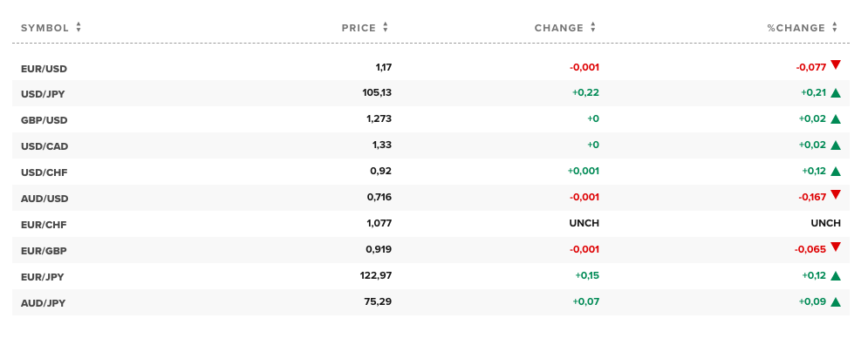Click the red down arrow for EUR/GBP
868x338 pixels.
tap(836, 247)
